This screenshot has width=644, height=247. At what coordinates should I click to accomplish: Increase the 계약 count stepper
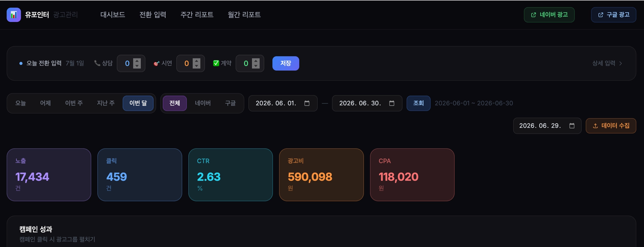pyautogui.click(x=256, y=61)
